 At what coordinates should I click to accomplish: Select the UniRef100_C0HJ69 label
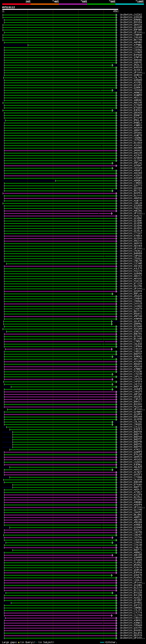point(131,37)
